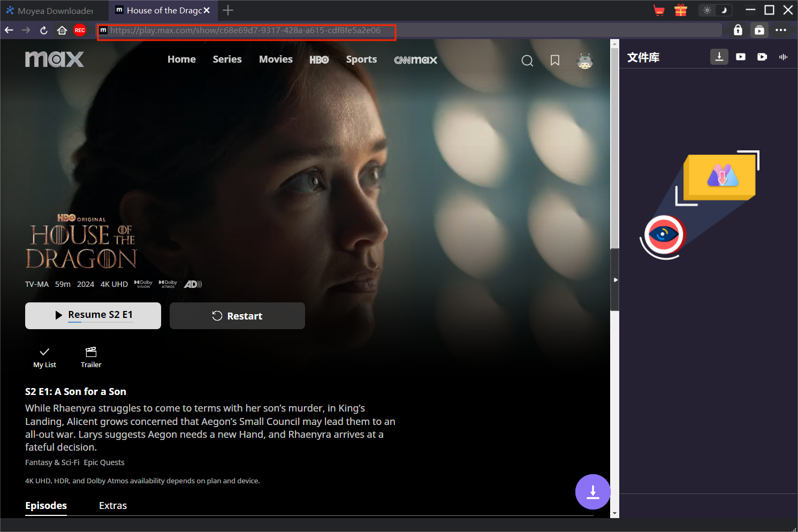The height and width of the screenshot is (532, 798).
Task: Click the Max logo
Action: [55, 59]
